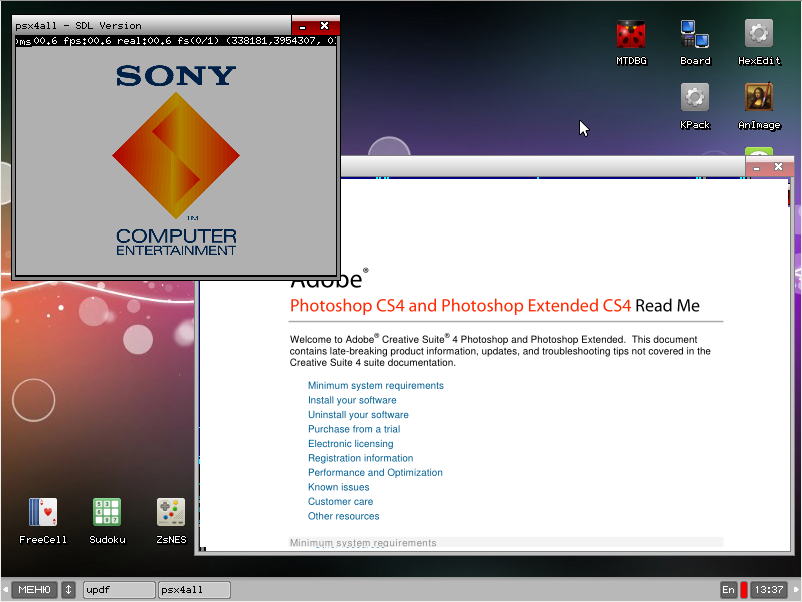Screen dimensions: 802x602
Task: Follow the Known issues link
Action: click(x=338, y=487)
